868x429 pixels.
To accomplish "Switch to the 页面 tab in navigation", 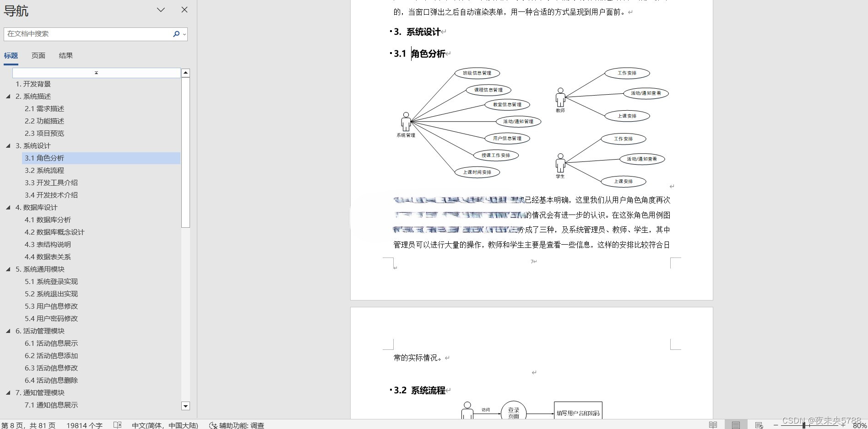I will [x=38, y=55].
